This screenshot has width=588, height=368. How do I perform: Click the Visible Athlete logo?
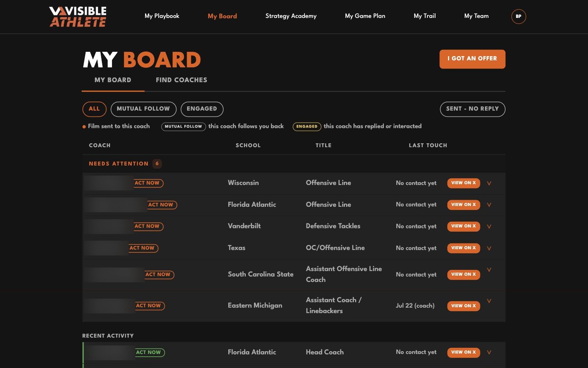pyautogui.click(x=78, y=17)
